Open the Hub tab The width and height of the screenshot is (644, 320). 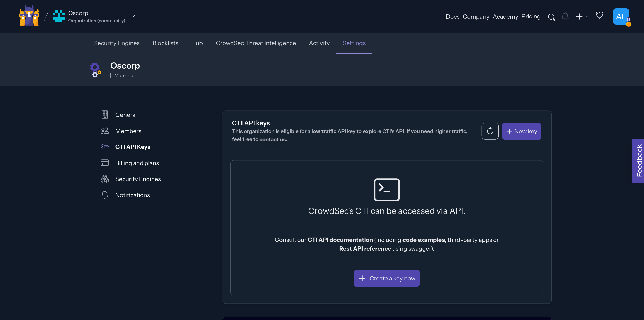(197, 43)
